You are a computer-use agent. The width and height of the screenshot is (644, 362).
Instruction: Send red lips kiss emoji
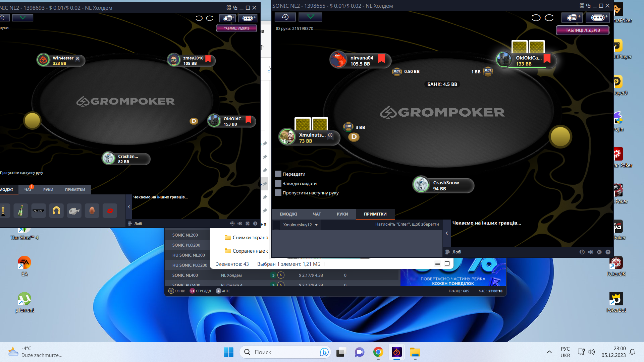[110, 210]
